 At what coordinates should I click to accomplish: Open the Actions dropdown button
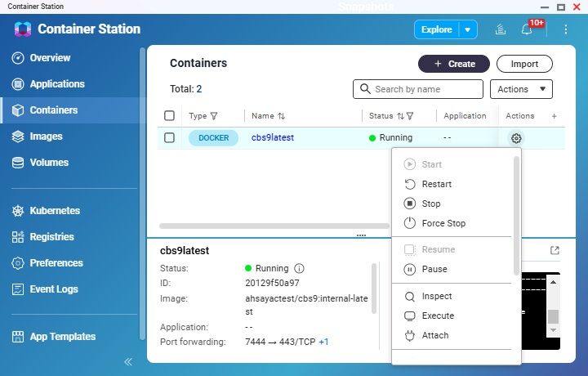pyautogui.click(x=521, y=89)
